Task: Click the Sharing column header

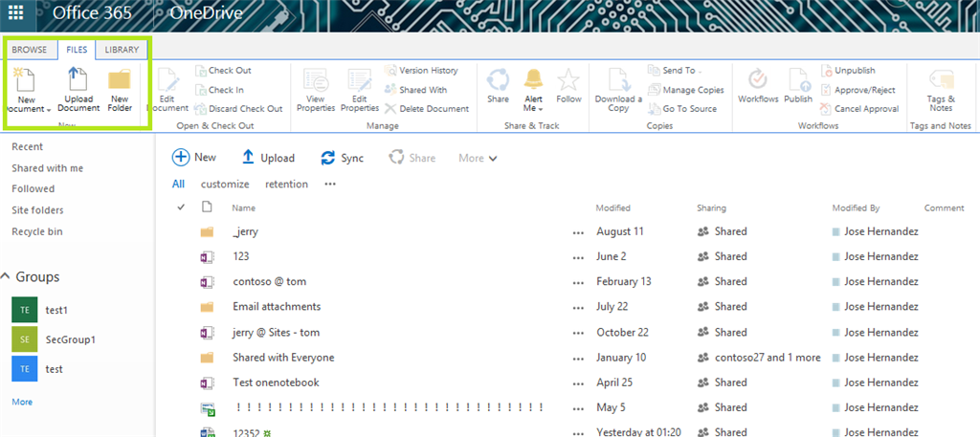Action: click(x=711, y=208)
